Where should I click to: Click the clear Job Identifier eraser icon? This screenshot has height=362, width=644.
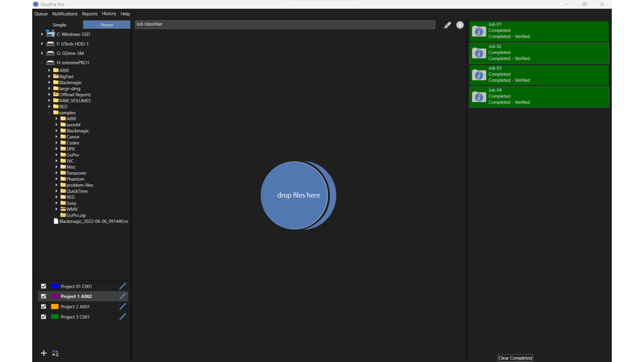coord(447,25)
